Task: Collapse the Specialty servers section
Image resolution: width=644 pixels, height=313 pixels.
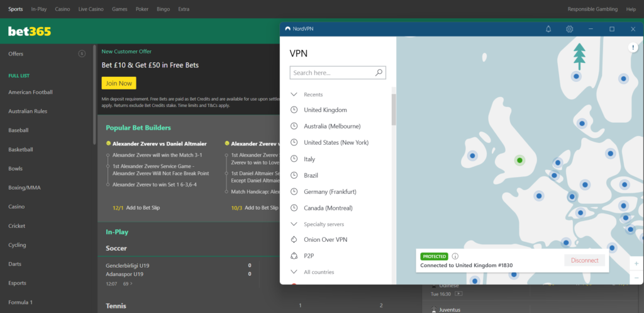Action: point(294,224)
